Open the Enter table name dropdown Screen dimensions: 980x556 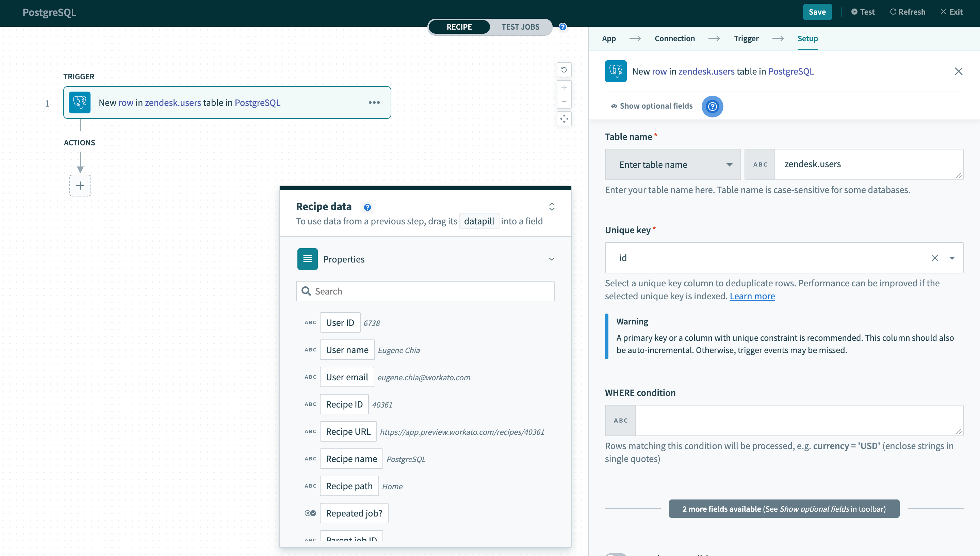672,164
